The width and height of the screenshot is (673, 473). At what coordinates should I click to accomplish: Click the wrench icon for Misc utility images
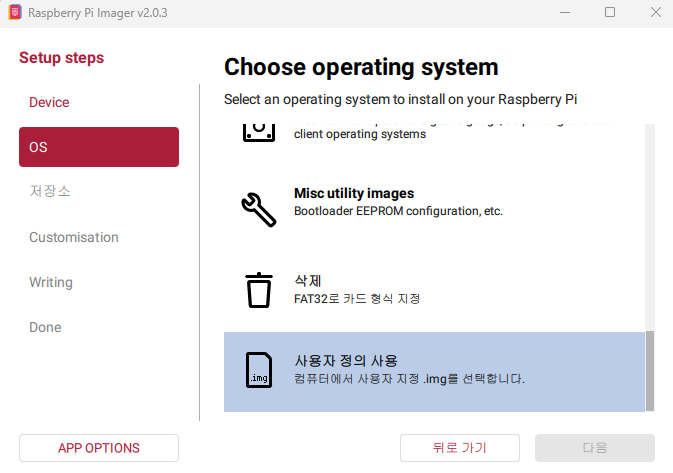[259, 209]
